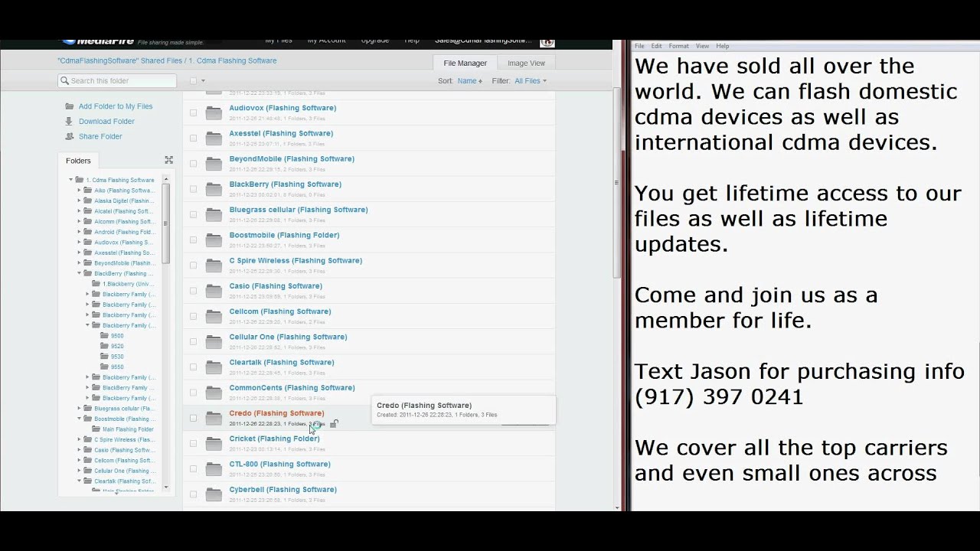Click the folder icon of Bluegrass cellular row
This screenshot has width=980, height=551.
tap(214, 215)
